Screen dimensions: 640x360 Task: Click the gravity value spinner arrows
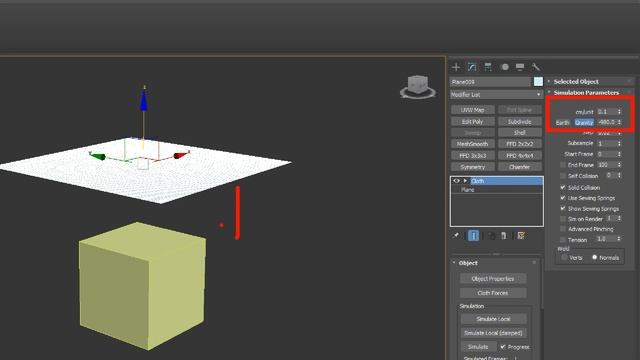619,122
